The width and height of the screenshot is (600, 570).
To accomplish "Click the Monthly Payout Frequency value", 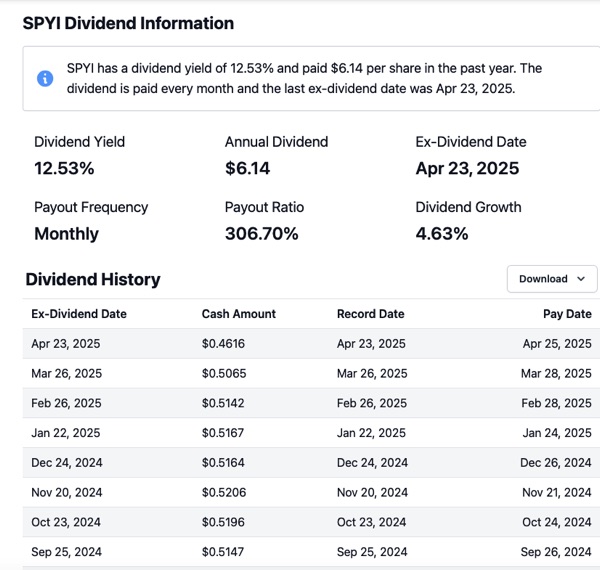I will (66, 234).
